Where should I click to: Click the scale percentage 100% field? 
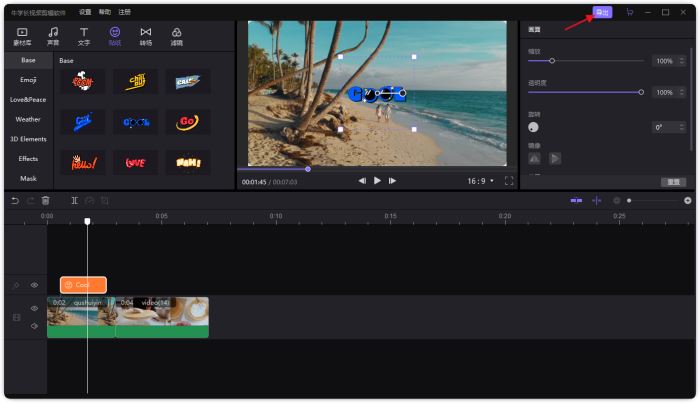[x=664, y=61]
